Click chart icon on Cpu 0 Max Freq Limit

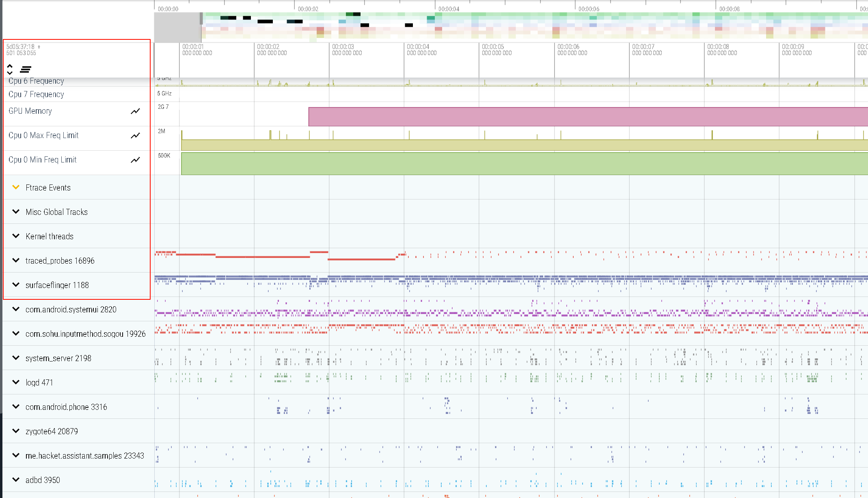(x=135, y=136)
